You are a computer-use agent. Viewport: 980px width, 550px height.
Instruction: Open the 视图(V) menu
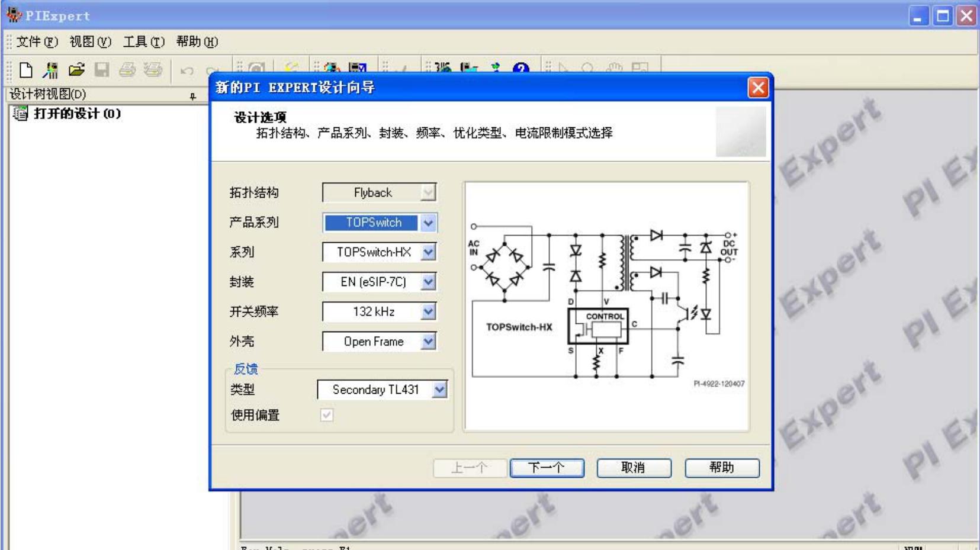(x=90, y=42)
